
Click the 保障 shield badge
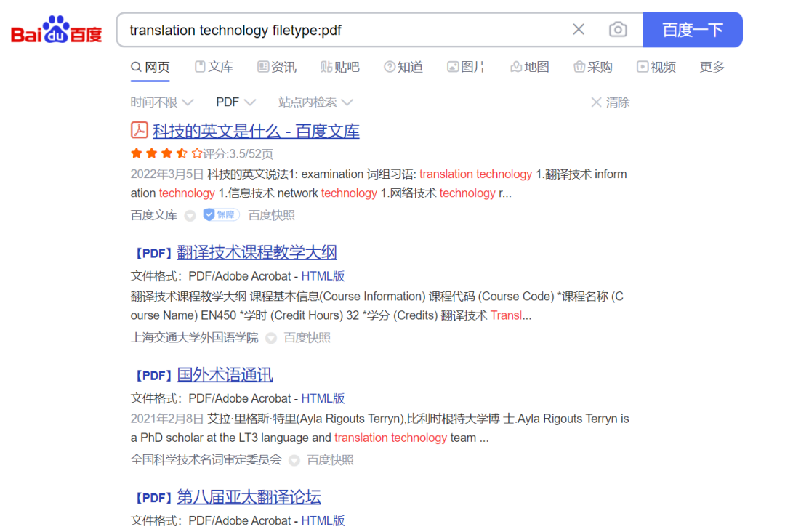coord(221,214)
